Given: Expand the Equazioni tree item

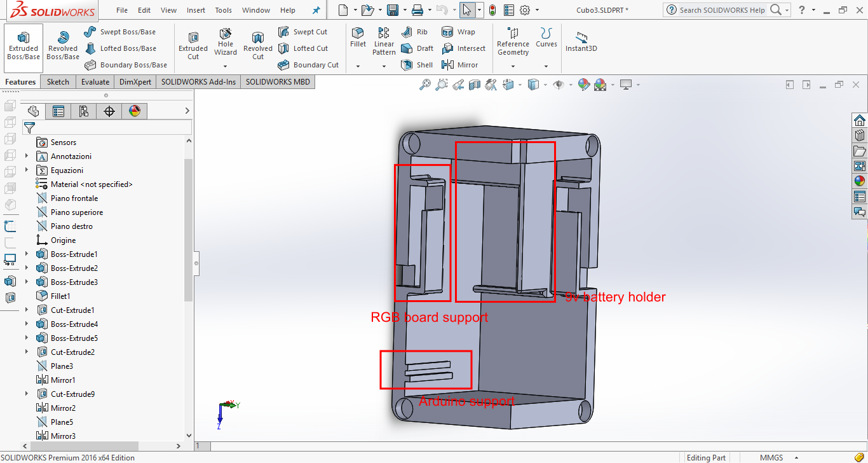Looking at the screenshot, I should point(27,170).
